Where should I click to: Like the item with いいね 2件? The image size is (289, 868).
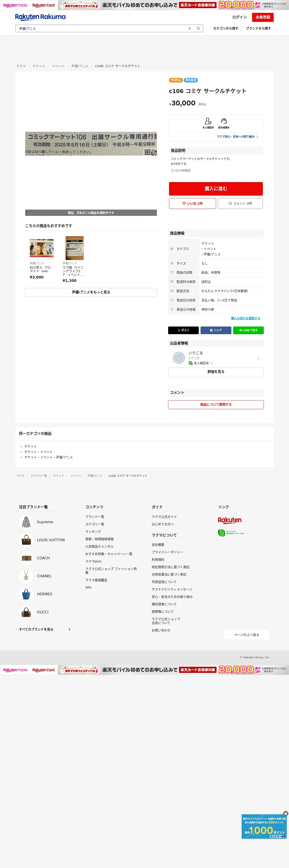click(192, 203)
